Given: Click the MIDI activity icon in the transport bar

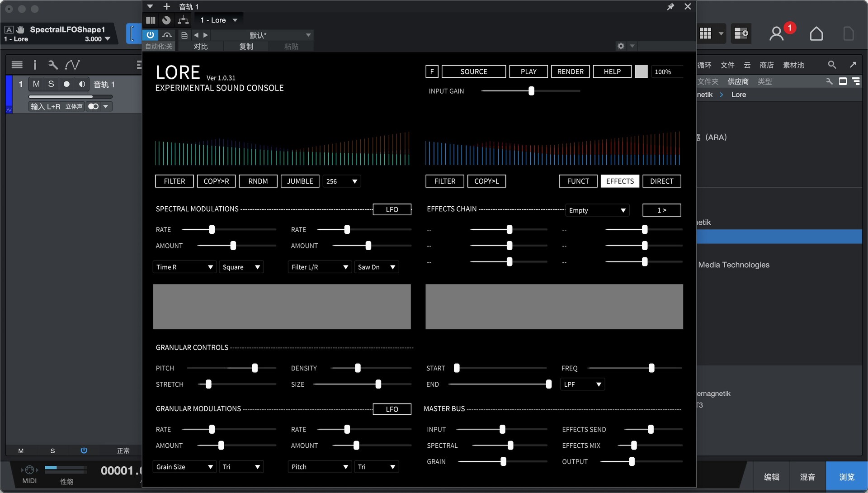Looking at the screenshot, I should tap(29, 469).
